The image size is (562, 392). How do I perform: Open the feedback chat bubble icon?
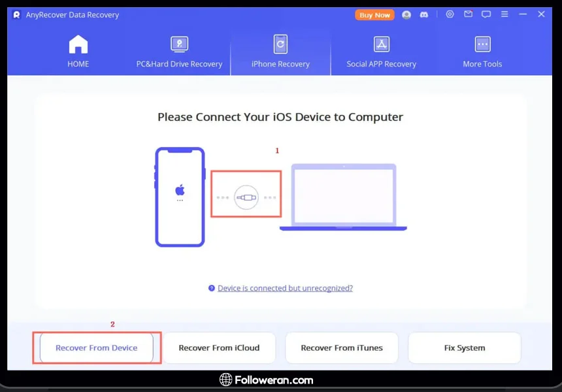click(x=486, y=14)
